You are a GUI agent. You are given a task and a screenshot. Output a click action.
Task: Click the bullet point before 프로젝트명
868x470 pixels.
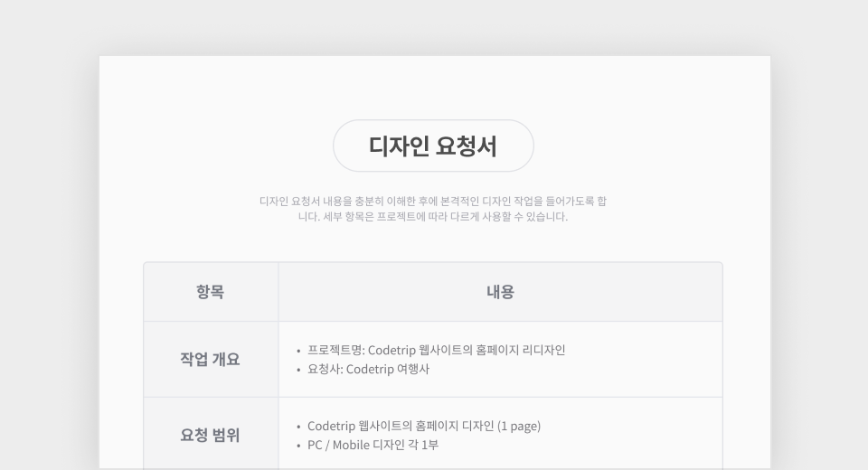298,351
